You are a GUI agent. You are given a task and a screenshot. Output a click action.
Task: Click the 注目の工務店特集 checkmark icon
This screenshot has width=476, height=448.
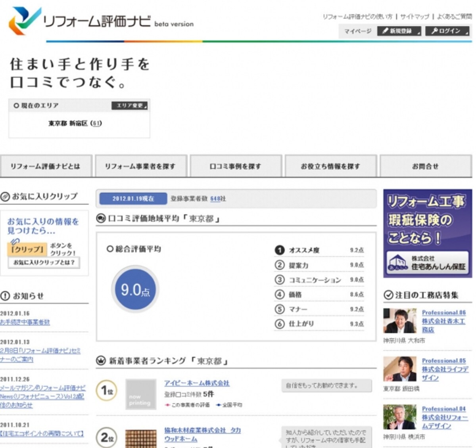pyautogui.click(x=388, y=295)
